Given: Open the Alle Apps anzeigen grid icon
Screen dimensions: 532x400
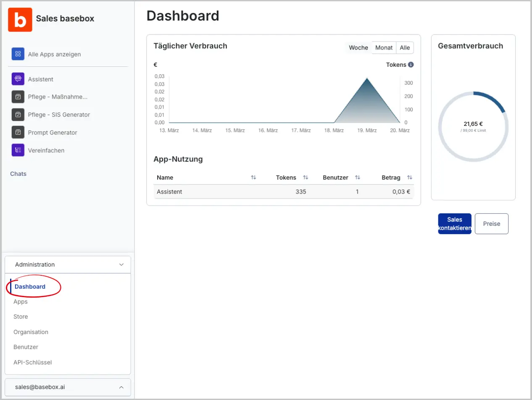Looking at the screenshot, I should click(17, 54).
